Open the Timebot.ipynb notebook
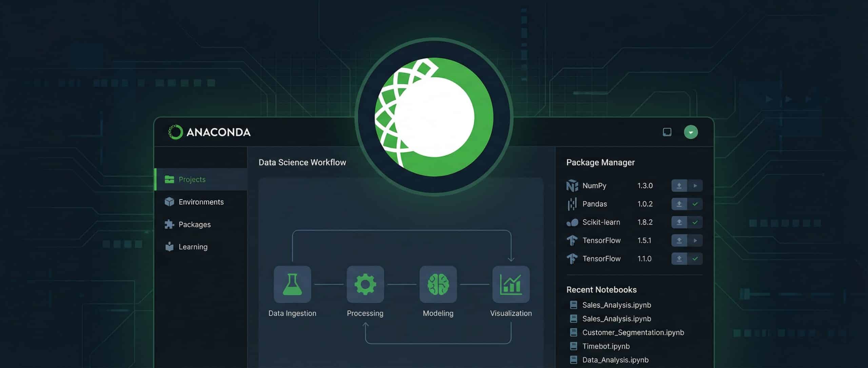The height and width of the screenshot is (368, 868). tap(606, 346)
